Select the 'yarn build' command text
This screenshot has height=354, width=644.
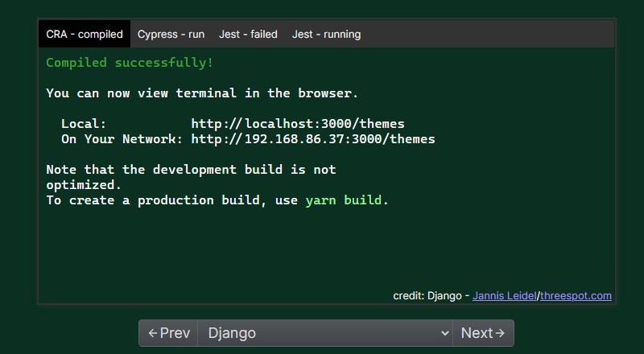(x=344, y=200)
